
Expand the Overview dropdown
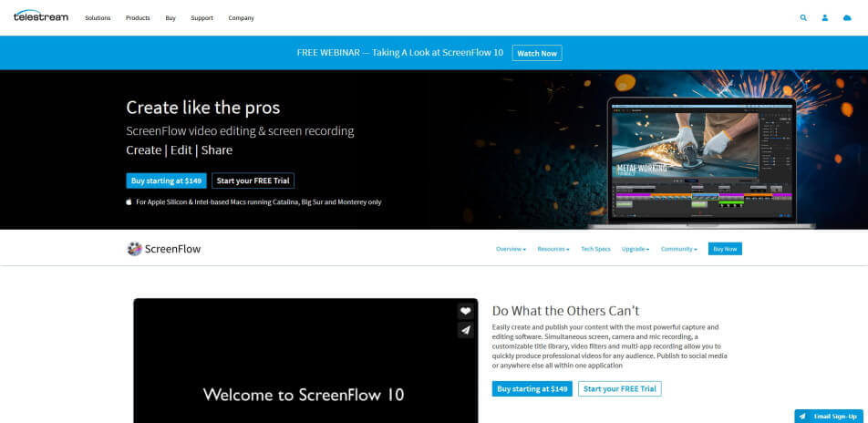(x=511, y=249)
